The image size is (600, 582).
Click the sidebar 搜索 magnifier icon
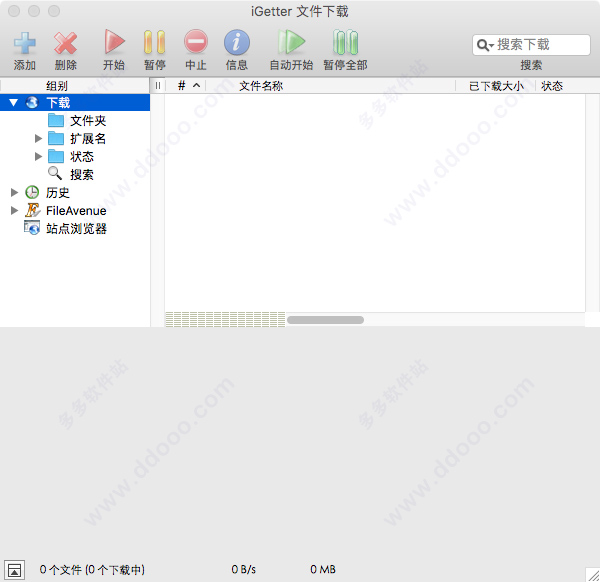(x=55, y=173)
